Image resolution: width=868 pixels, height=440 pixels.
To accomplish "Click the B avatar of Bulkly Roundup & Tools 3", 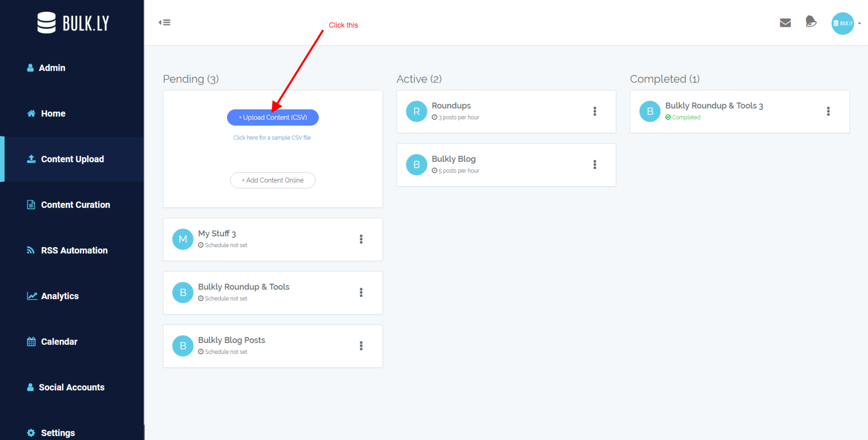I will (x=650, y=111).
